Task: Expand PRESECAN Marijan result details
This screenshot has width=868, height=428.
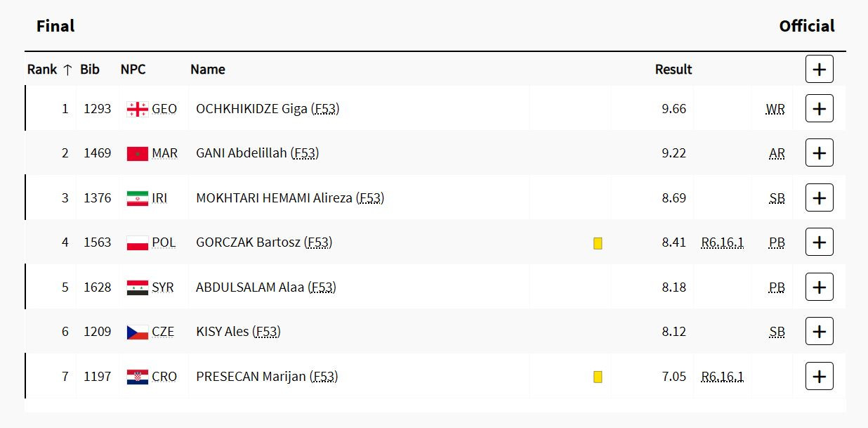Action: tap(819, 376)
